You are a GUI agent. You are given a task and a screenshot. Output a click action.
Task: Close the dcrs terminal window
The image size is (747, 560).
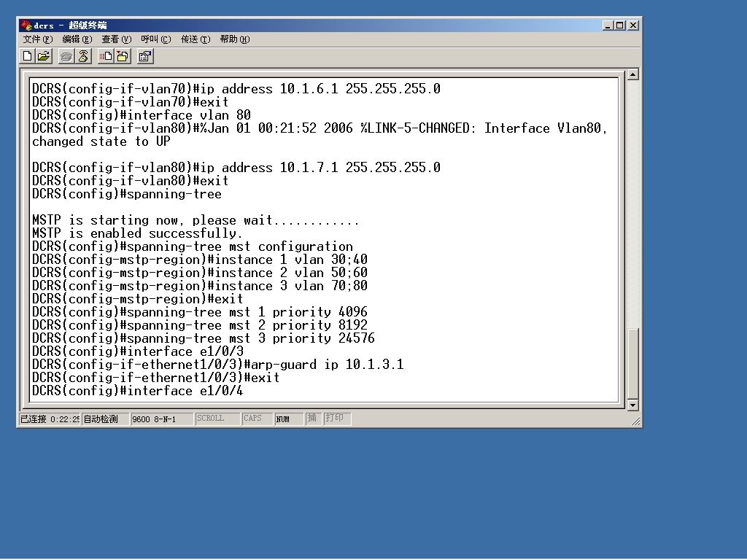coord(633,26)
